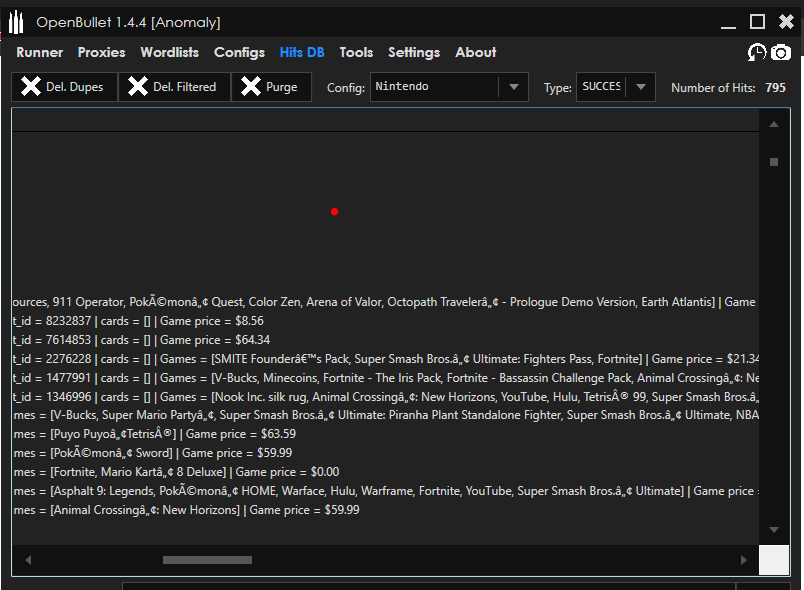Switch to the Proxies tab
804x590 pixels.
102,52
